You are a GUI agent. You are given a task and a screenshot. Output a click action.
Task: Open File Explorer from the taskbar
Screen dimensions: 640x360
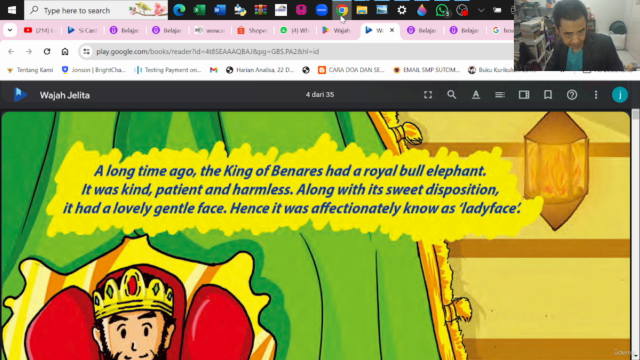pos(362,10)
